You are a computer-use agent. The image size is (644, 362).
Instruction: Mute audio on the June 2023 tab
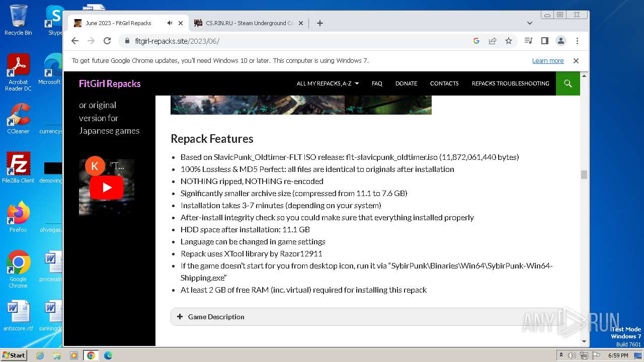click(x=170, y=23)
